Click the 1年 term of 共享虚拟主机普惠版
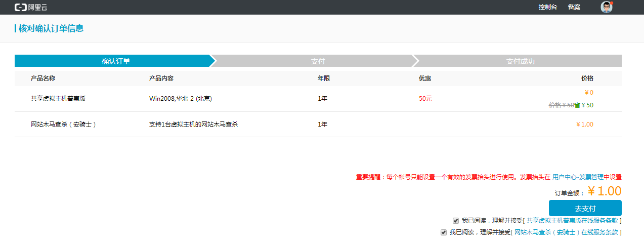This screenshot has width=644, height=246. point(323,99)
